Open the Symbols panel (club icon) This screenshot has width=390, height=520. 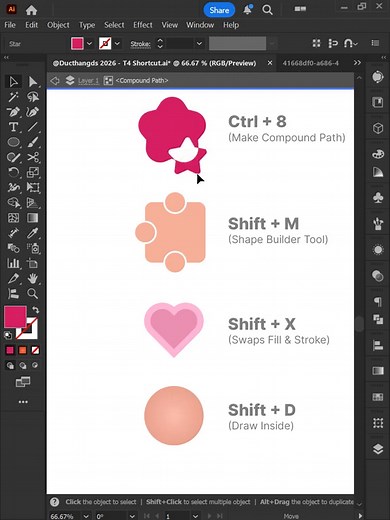(x=378, y=197)
